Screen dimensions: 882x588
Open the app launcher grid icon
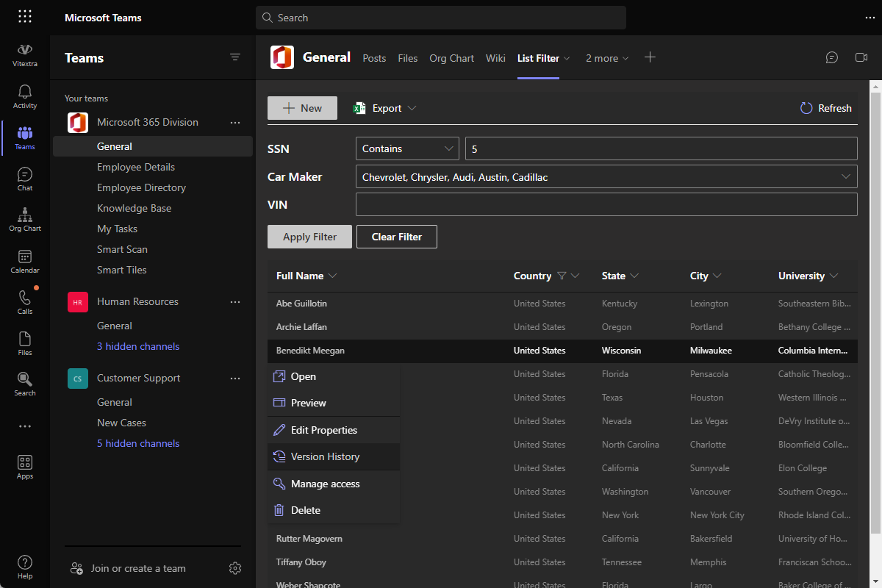25,17
